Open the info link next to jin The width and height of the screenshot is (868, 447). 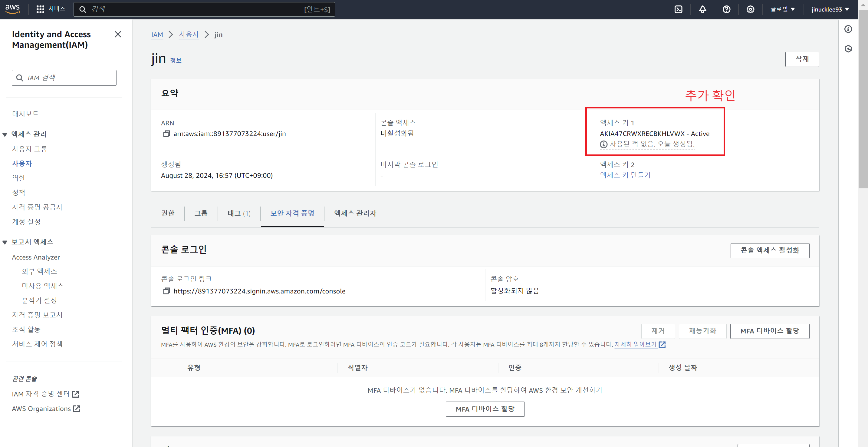pyautogui.click(x=176, y=60)
